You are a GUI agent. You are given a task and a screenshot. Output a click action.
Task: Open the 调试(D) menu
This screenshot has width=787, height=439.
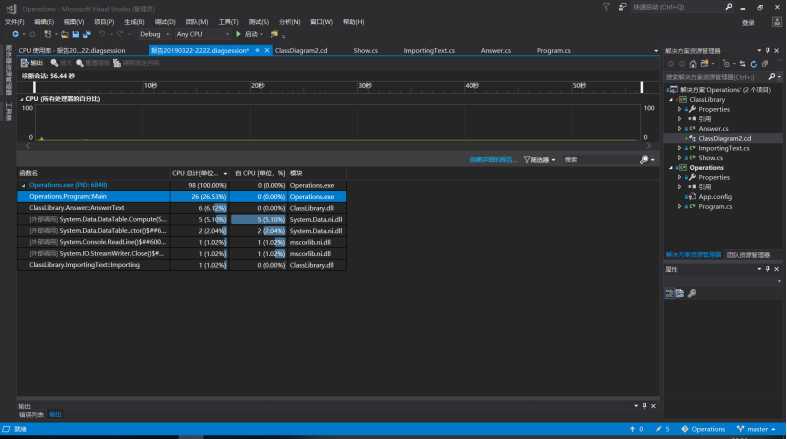pyautogui.click(x=165, y=22)
